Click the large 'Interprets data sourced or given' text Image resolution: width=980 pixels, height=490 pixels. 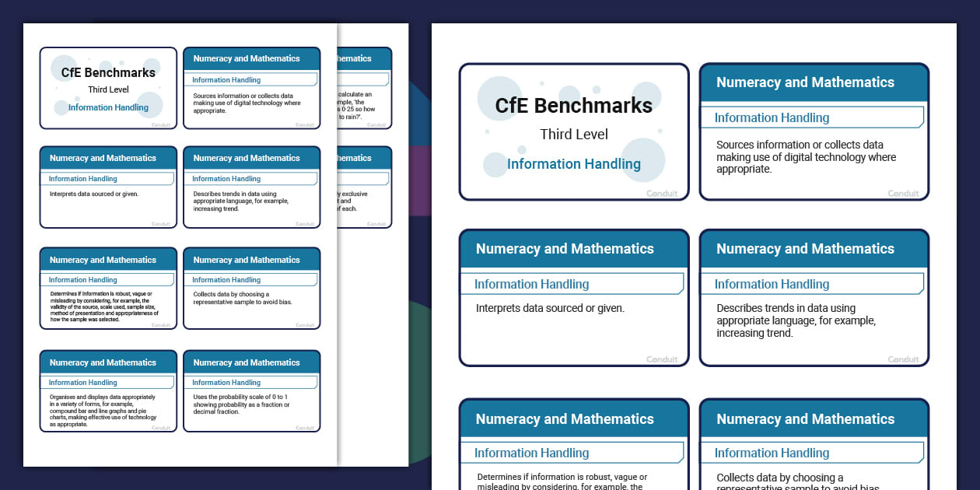tap(550, 308)
